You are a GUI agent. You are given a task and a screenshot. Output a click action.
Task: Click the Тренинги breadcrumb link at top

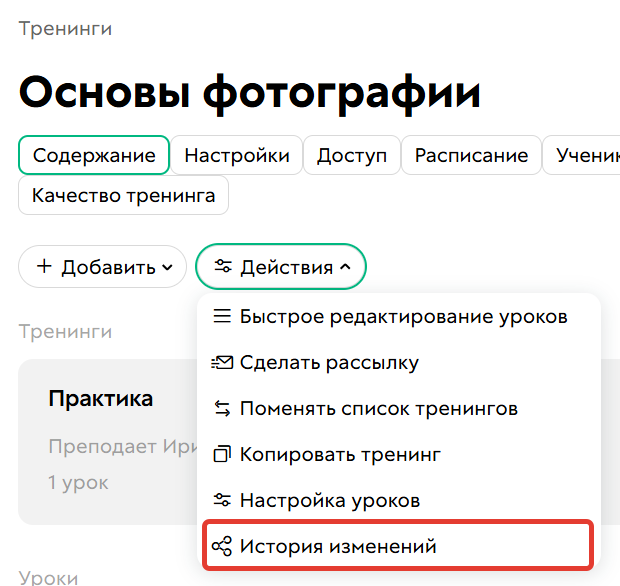click(65, 29)
